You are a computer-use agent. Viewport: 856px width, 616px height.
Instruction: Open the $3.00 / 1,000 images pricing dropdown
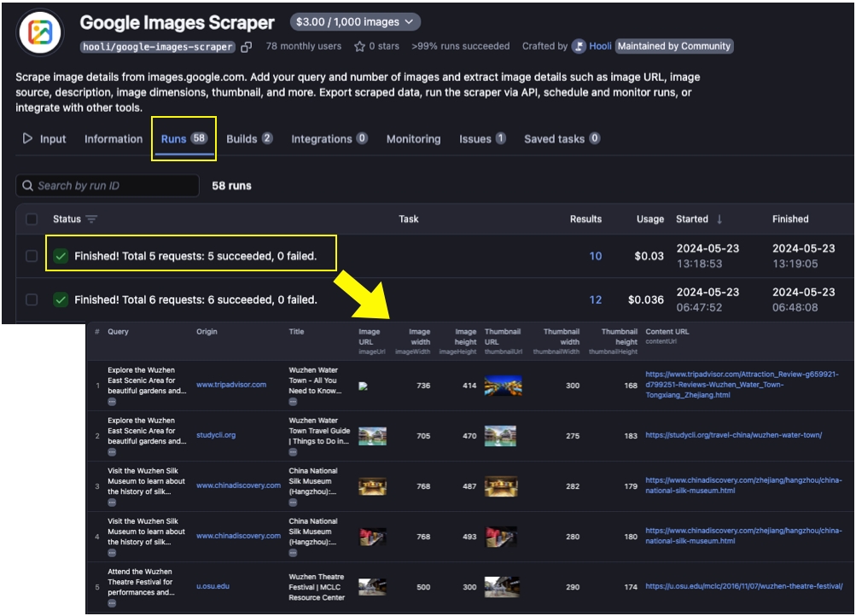pyautogui.click(x=355, y=21)
